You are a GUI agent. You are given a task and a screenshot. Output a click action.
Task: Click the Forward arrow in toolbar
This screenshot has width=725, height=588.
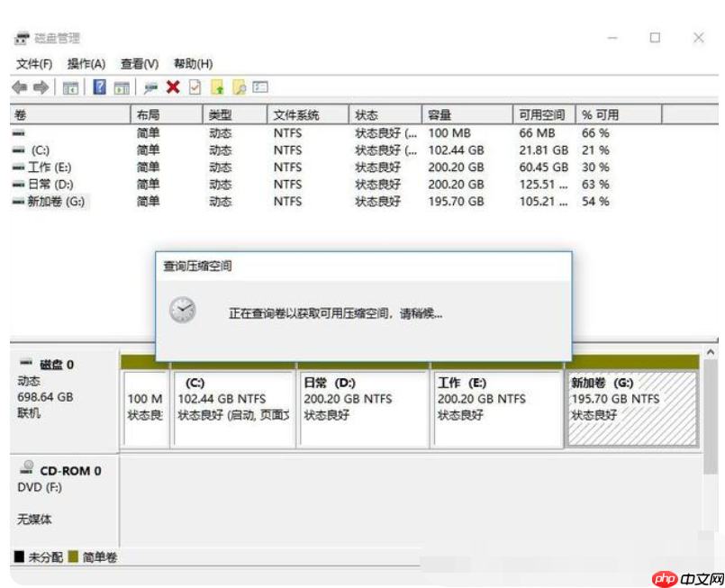[41, 87]
